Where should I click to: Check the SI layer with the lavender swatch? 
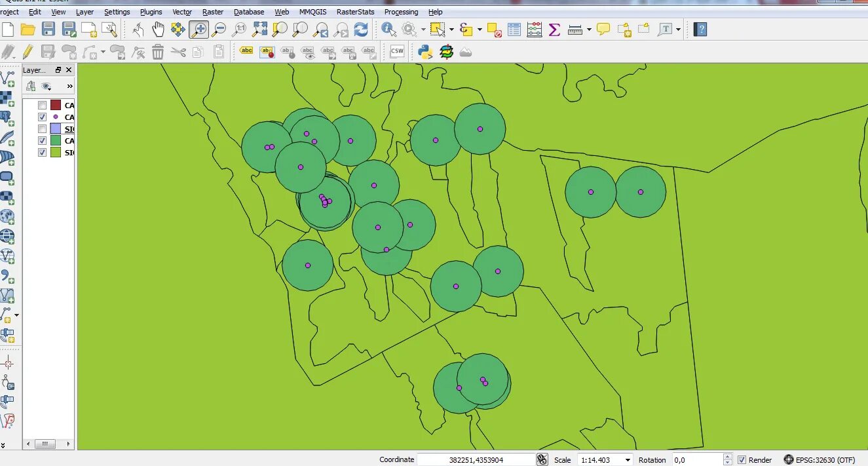(43, 128)
